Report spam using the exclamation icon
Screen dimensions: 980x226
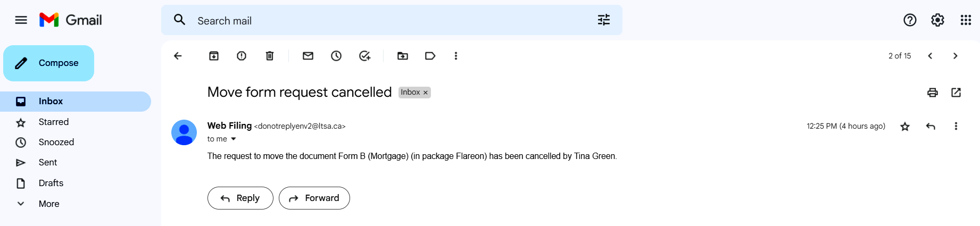pos(242,56)
